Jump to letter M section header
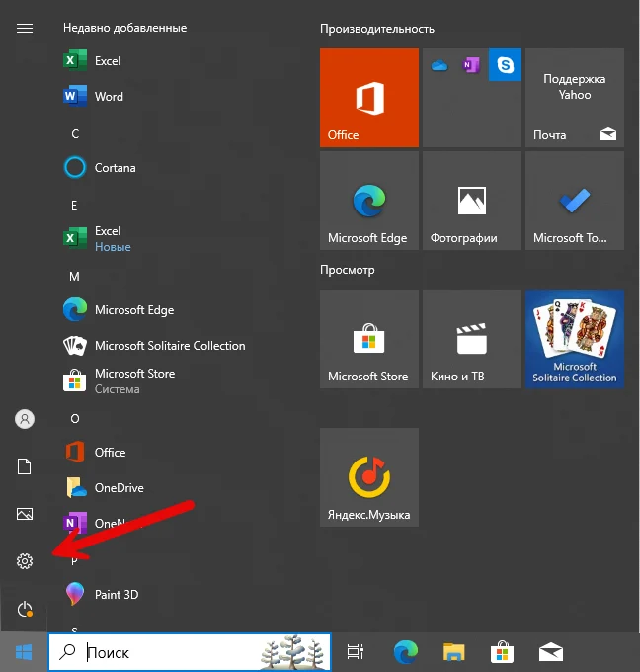 (x=74, y=277)
